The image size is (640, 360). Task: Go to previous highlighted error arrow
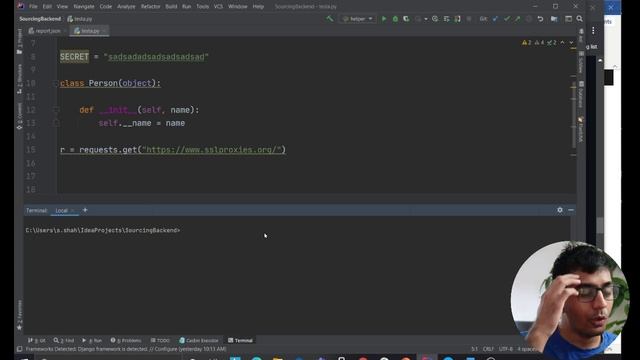point(562,42)
